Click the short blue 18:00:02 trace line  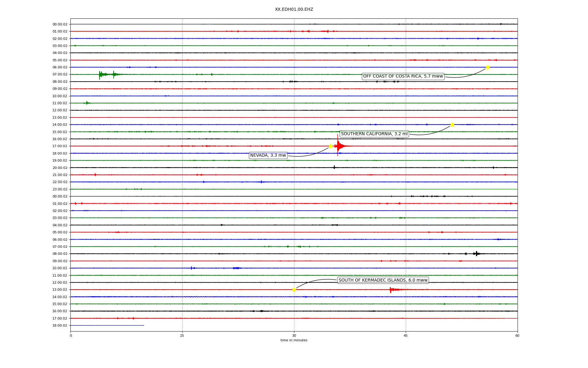(107, 325)
